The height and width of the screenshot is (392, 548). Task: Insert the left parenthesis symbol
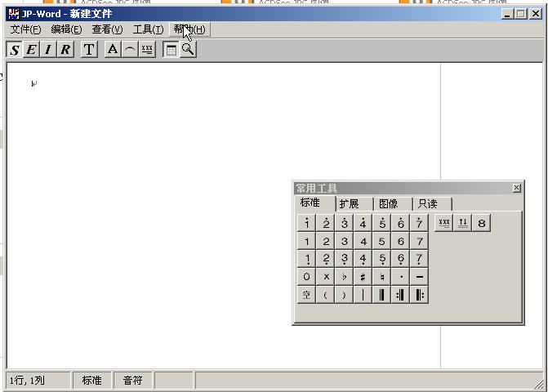point(325,295)
